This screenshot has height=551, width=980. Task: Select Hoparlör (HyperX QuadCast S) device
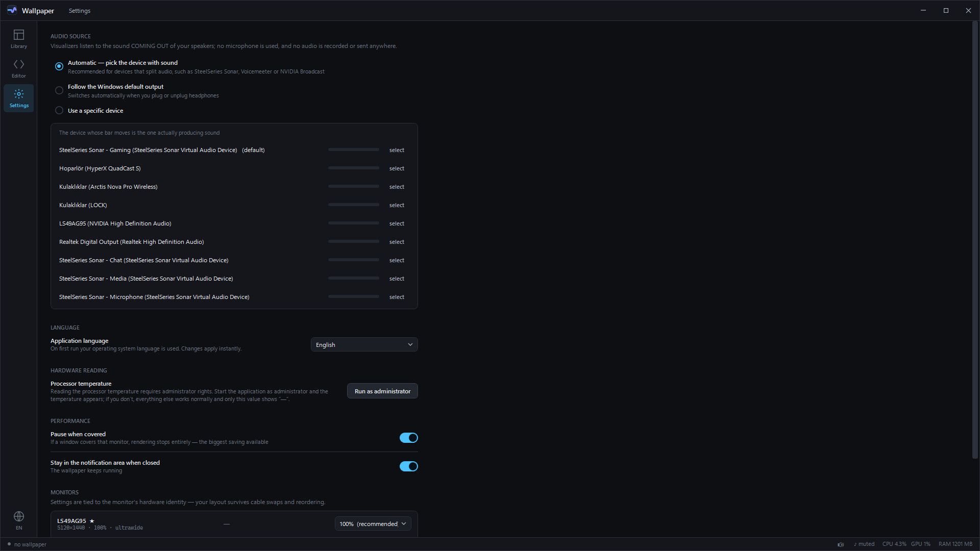(397, 168)
